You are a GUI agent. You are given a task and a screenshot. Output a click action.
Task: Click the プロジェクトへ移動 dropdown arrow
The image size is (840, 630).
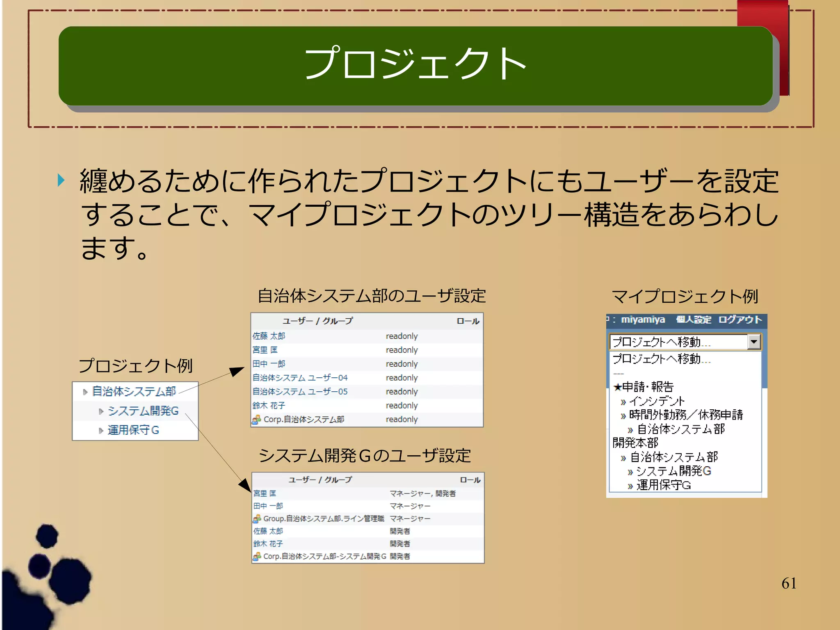pyautogui.click(x=754, y=341)
